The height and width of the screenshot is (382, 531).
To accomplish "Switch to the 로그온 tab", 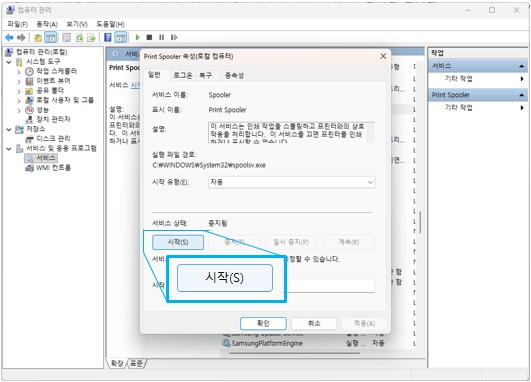I will pos(183,76).
